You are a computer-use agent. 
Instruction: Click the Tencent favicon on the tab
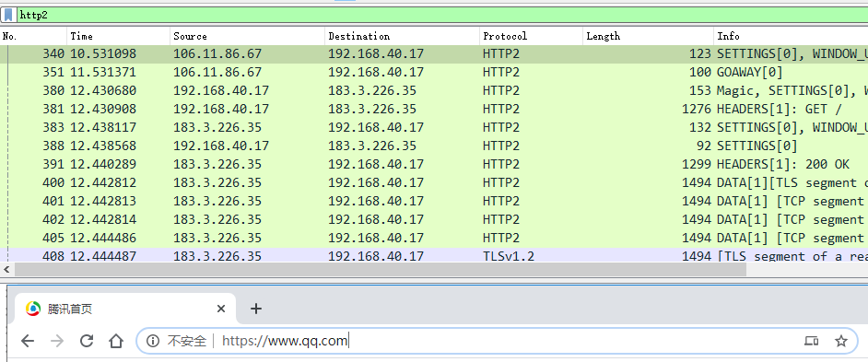pyautogui.click(x=33, y=309)
